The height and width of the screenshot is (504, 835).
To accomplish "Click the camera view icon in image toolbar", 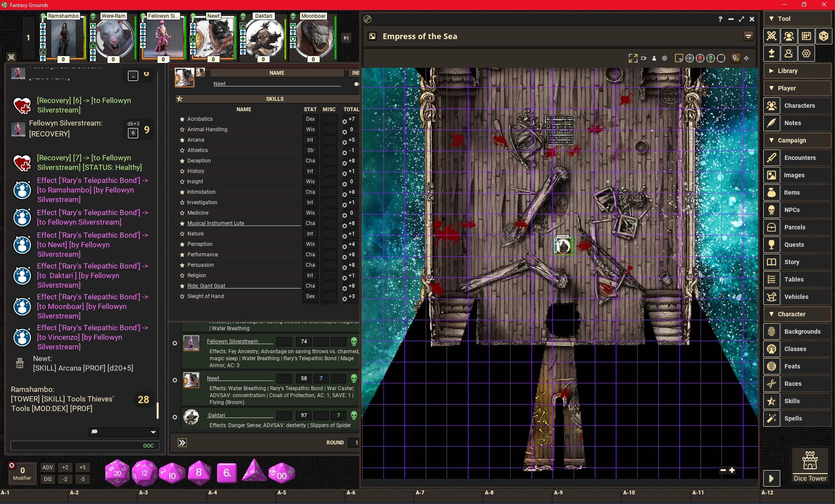I will tap(644, 58).
